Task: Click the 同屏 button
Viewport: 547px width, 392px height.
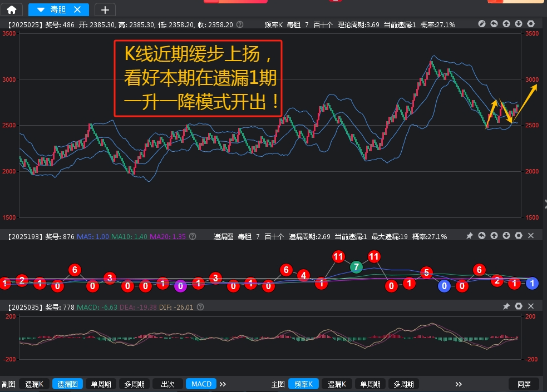Action: (x=524, y=384)
